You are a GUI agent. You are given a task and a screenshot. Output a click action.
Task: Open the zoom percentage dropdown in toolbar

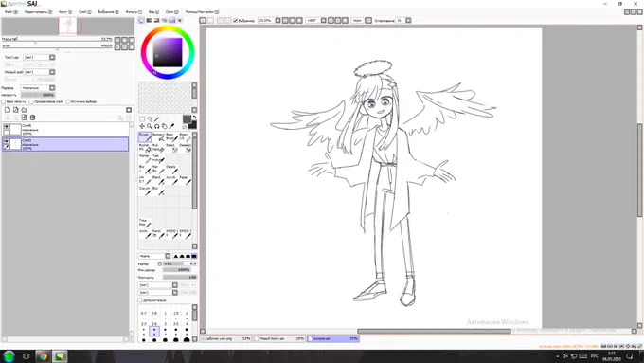point(278,20)
